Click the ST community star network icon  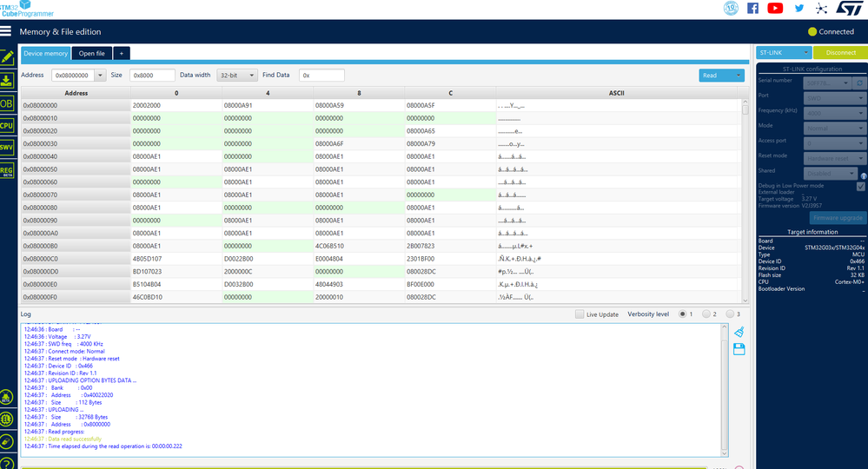[821, 9]
